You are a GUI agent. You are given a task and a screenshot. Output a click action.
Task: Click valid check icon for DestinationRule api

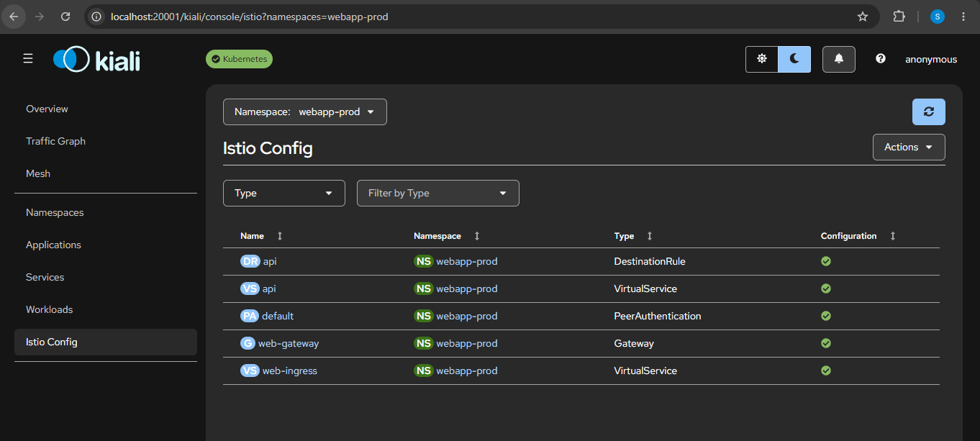(826, 261)
